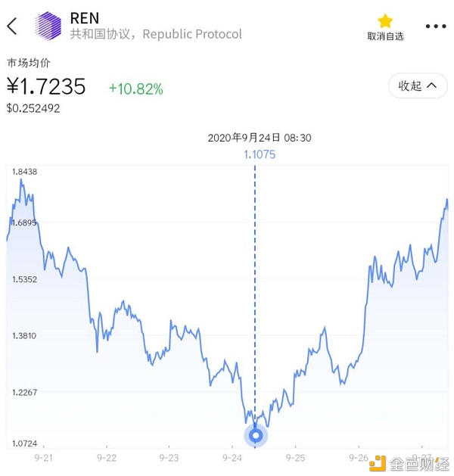This screenshot has height=476, width=454.
Task: Tap the +10.82% change percentage
Action: [x=136, y=89]
